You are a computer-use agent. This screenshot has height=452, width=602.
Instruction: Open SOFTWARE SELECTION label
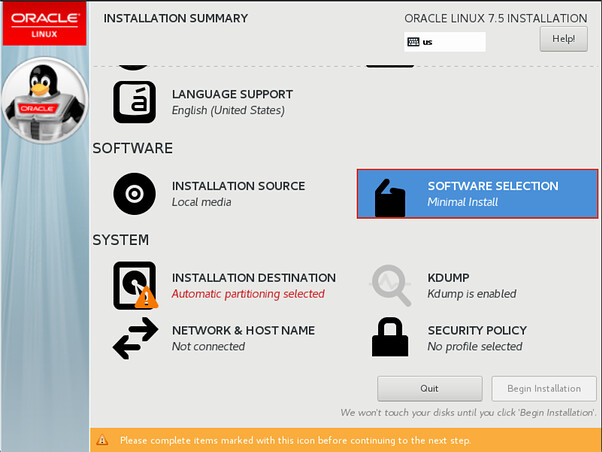click(x=493, y=186)
